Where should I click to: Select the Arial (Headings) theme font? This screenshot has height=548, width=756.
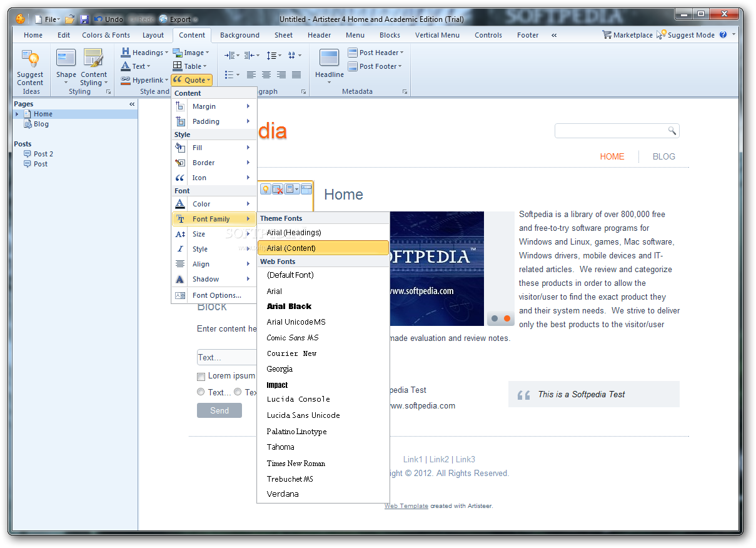point(323,233)
